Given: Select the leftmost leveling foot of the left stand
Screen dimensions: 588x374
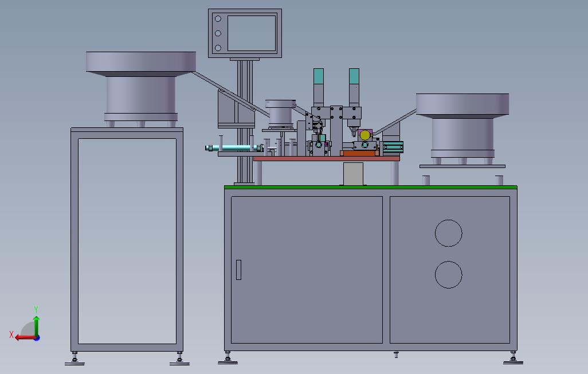Looking at the screenshot, I should pyautogui.click(x=75, y=359).
